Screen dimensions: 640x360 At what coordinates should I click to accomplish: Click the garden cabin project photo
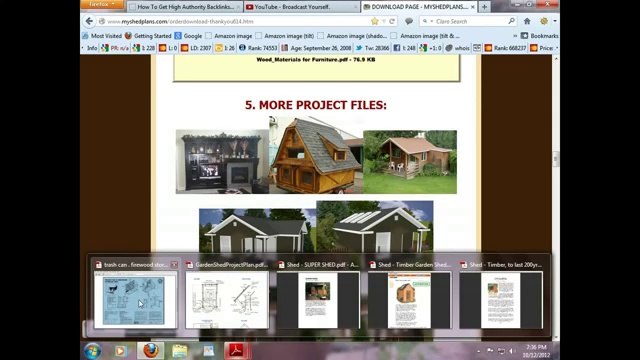tap(410, 162)
